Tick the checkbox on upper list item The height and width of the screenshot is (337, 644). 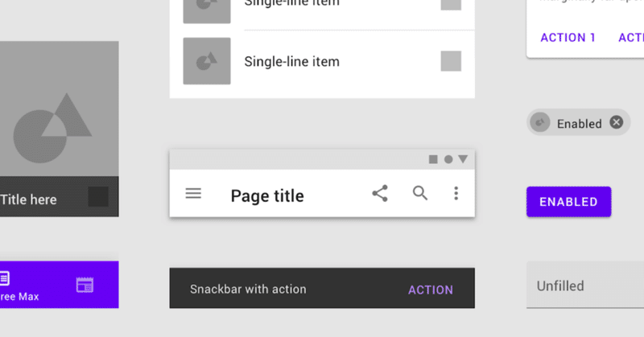[x=451, y=5]
